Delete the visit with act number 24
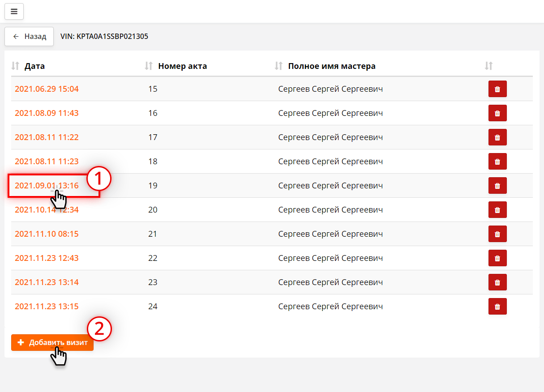 coord(497,307)
